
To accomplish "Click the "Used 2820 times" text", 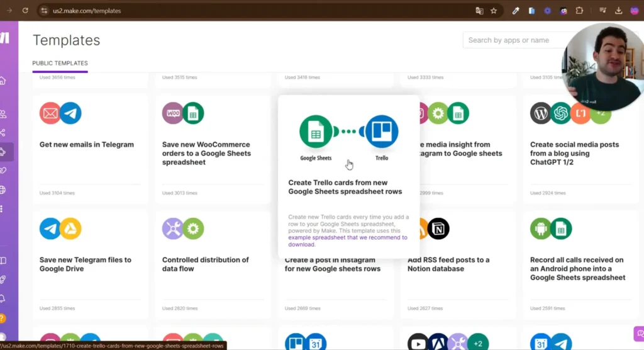I will (x=179, y=308).
